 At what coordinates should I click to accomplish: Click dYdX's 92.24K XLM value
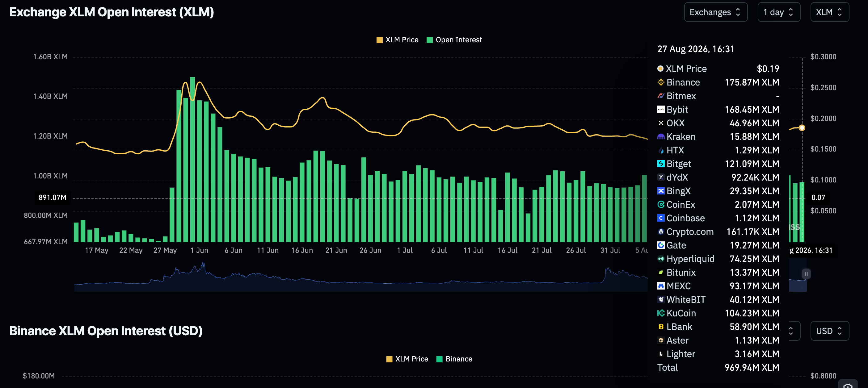tap(755, 177)
